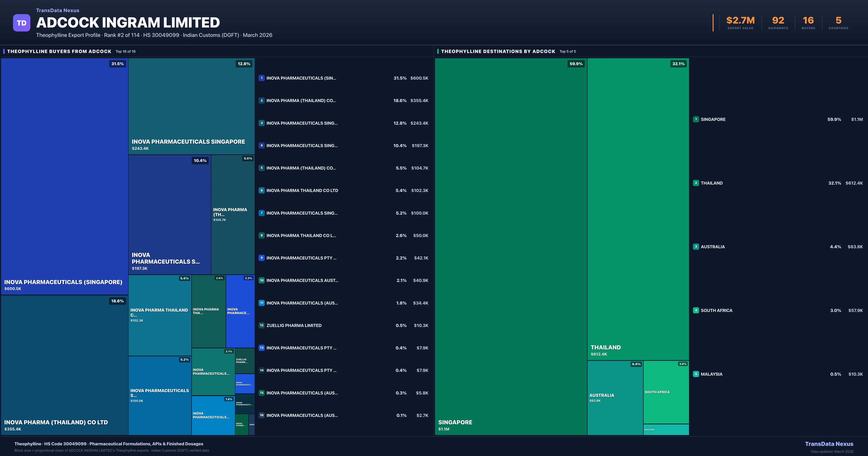Click the 31.5% percentage badge
This screenshot has width=868, height=456.
point(118,64)
